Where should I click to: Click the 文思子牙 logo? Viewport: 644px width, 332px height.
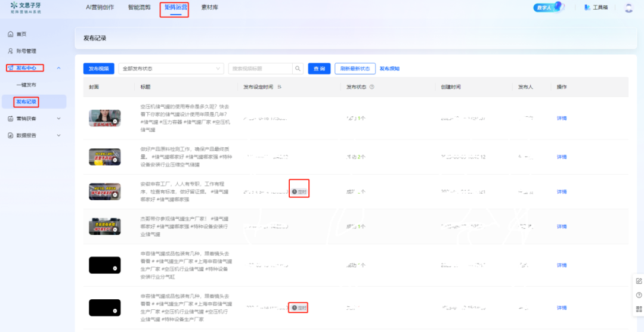[26, 7]
